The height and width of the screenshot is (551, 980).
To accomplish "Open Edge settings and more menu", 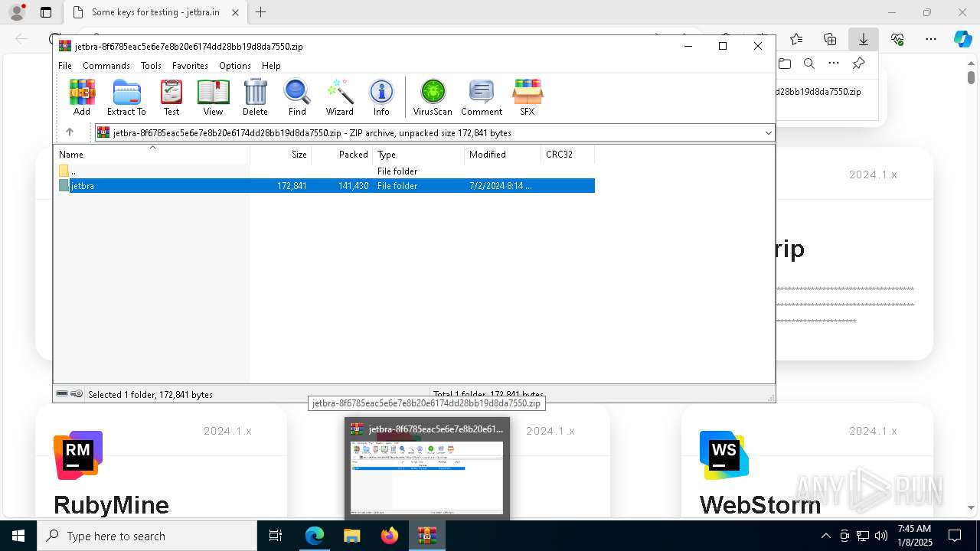I will click(931, 39).
